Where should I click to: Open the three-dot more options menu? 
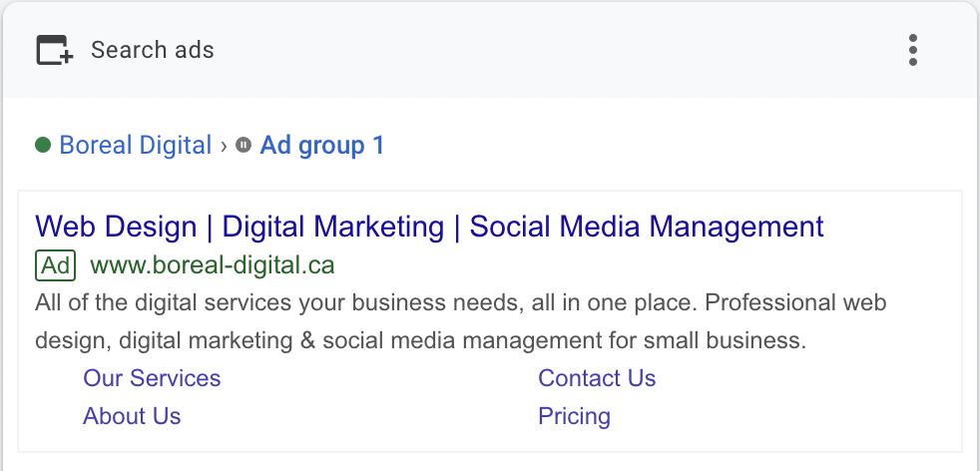click(913, 50)
